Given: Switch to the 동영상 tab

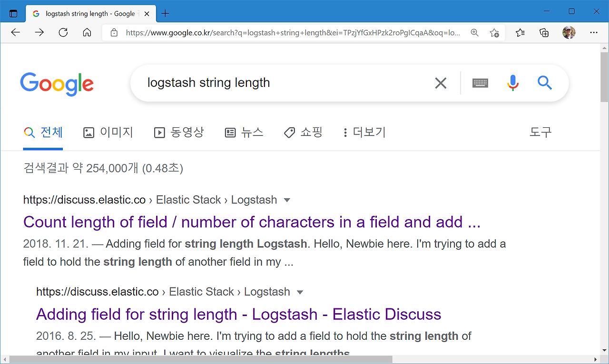Looking at the screenshot, I should [x=179, y=133].
